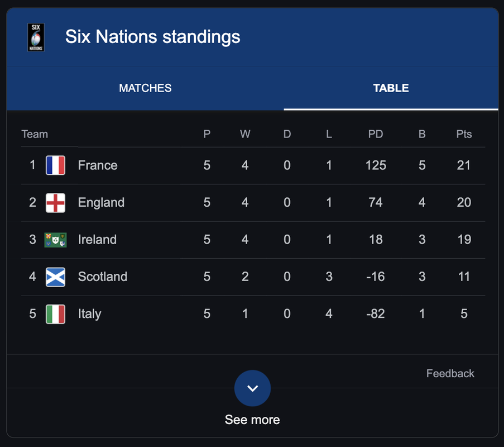Click the Pts column header
The image size is (504, 447).
click(x=464, y=134)
